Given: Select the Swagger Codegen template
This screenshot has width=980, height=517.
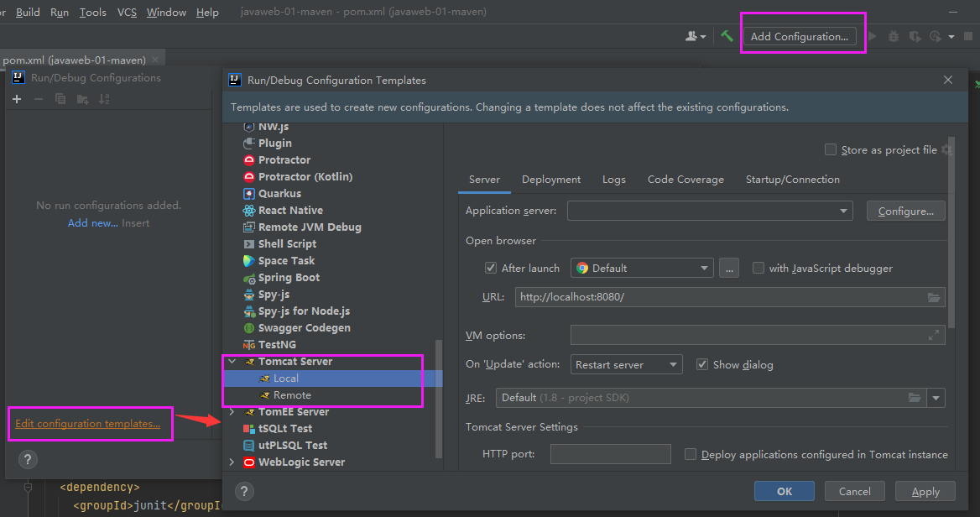Looking at the screenshot, I should 304,328.
